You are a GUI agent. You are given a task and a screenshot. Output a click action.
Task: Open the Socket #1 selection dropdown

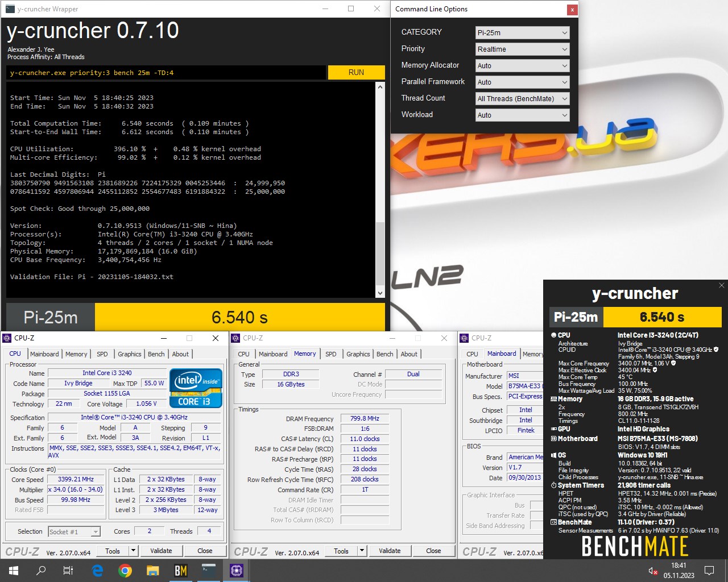74,532
